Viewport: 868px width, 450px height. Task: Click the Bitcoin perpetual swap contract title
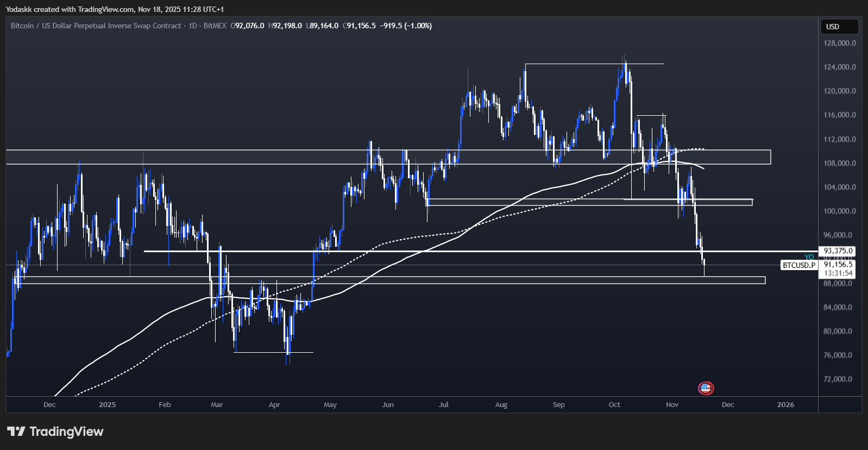point(96,26)
